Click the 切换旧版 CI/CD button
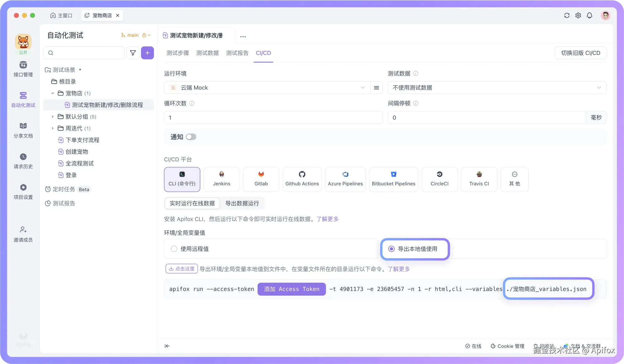 point(580,53)
